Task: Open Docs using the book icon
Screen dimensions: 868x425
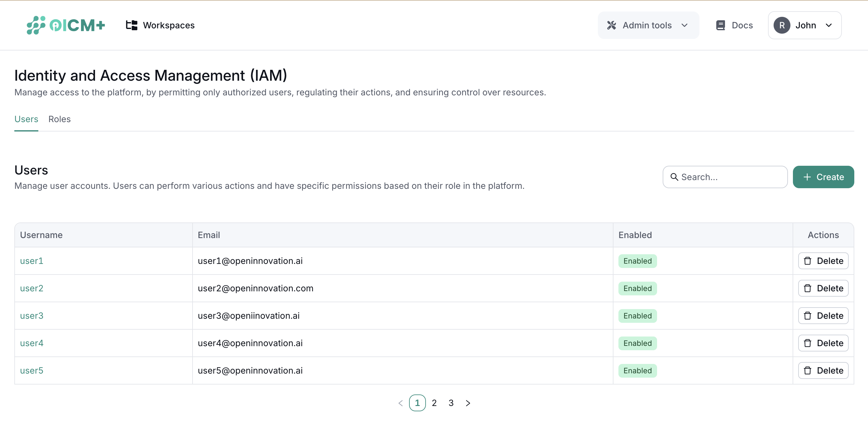Action: click(721, 25)
